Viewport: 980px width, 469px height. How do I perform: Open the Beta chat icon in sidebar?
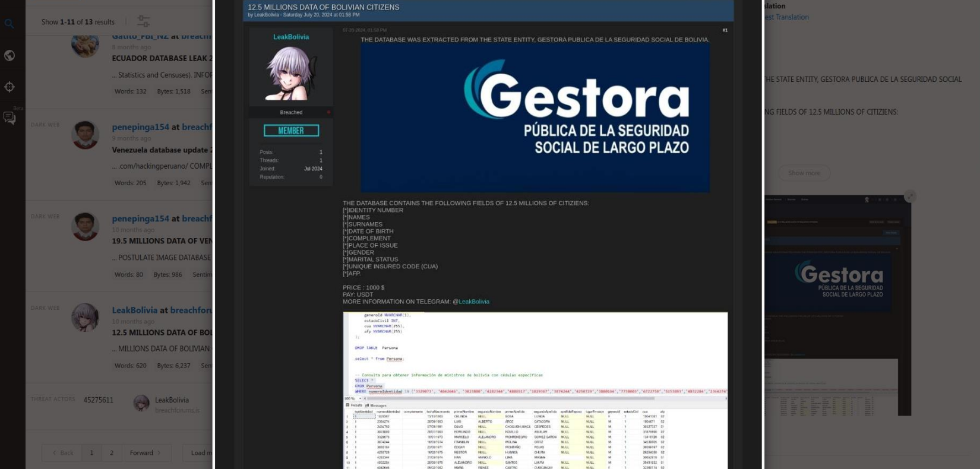pyautogui.click(x=10, y=118)
